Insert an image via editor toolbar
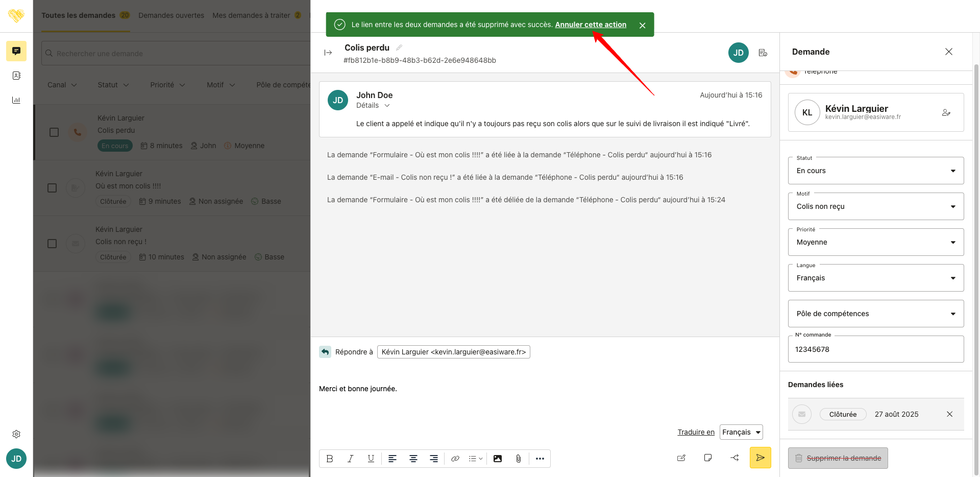 (498, 459)
